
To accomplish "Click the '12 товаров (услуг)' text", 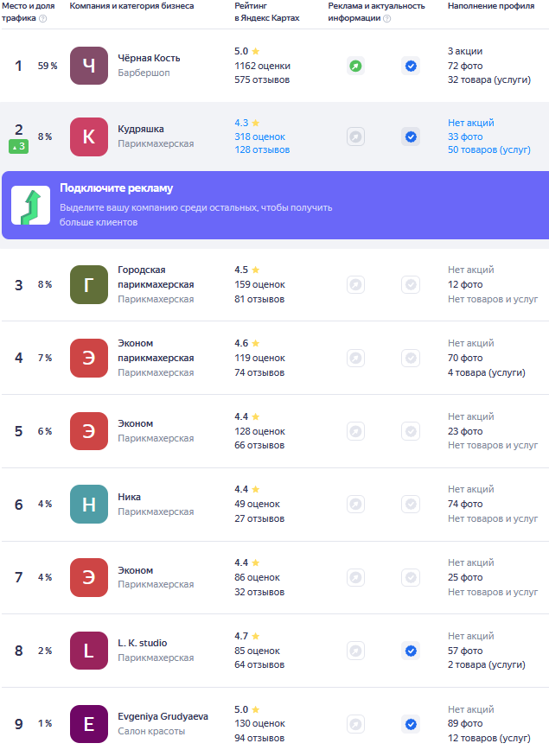I will pos(489,738).
